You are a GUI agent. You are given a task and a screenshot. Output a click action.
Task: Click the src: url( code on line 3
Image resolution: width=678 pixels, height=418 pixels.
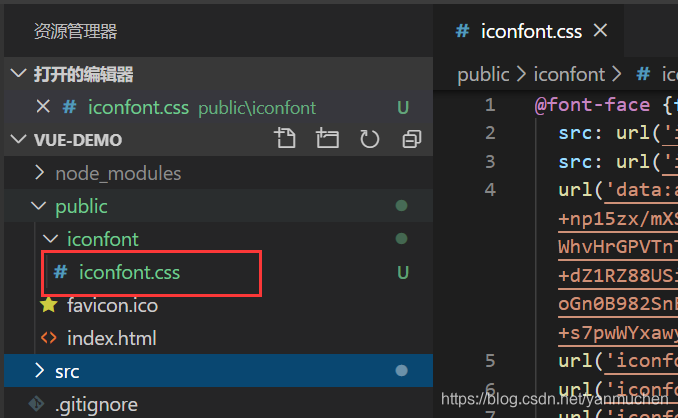point(608,162)
